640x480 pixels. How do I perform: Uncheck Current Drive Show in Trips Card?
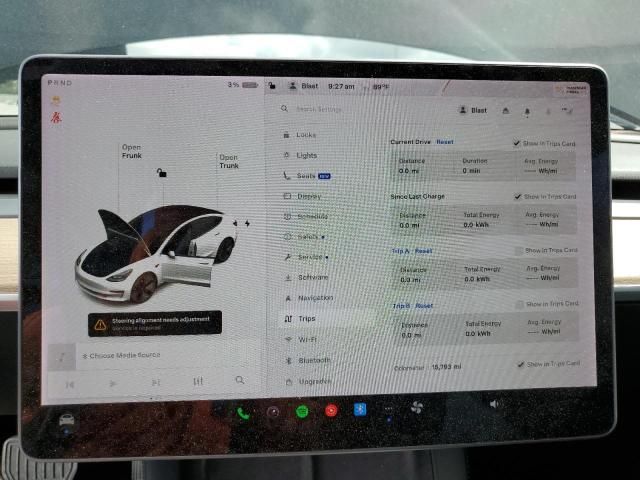517,143
